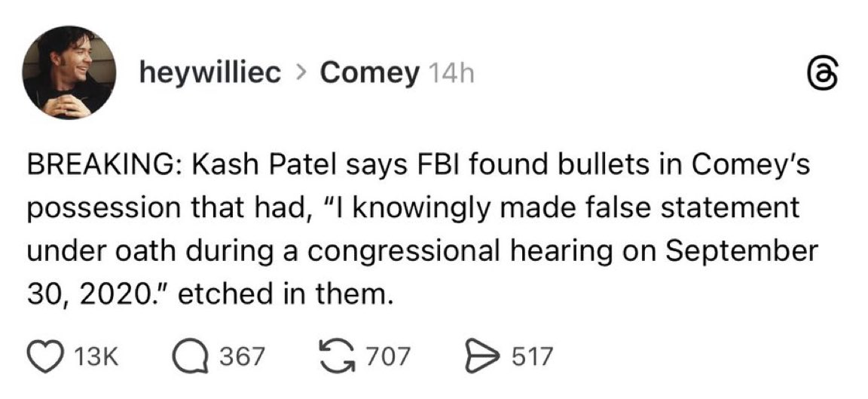Open heywilliec's profile picture
Screen dimensions: 868x399
[x=69, y=72]
